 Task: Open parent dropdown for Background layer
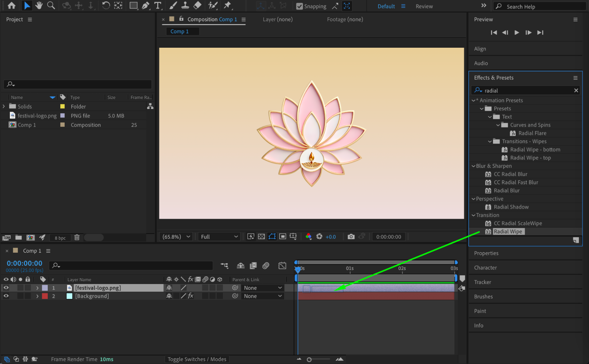coord(263,296)
